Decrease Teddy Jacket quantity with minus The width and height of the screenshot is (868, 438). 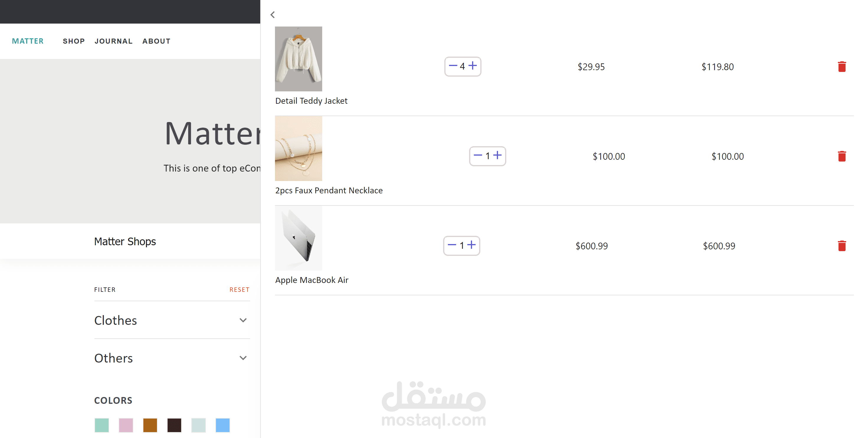453,65
